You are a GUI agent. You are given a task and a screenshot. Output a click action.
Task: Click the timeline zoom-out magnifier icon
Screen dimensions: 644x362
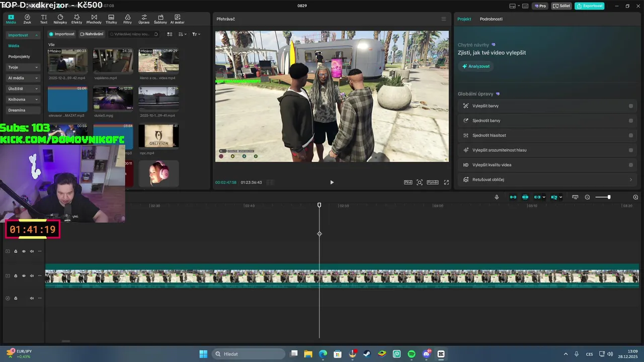click(x=587, y=197)
